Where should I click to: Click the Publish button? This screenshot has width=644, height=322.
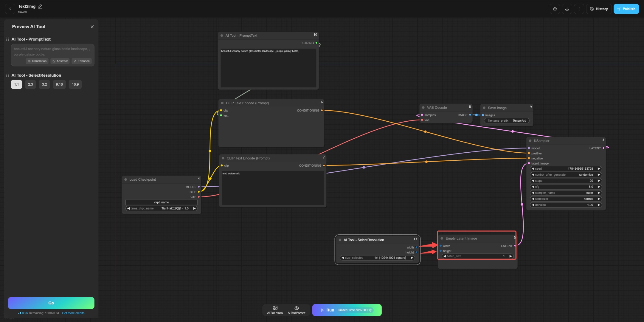coord(626,9)
